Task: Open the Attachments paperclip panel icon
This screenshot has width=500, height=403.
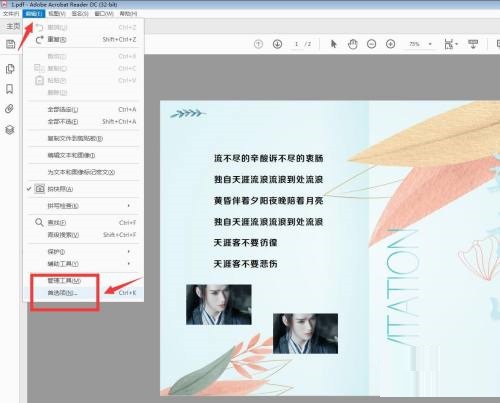Action: [x=10, y=109]
